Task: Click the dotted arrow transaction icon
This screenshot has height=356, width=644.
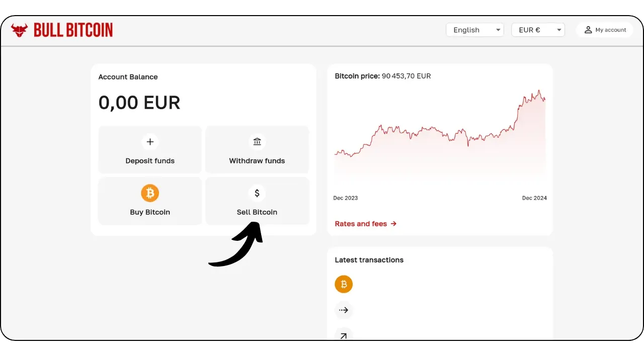Action: point(344,310)
